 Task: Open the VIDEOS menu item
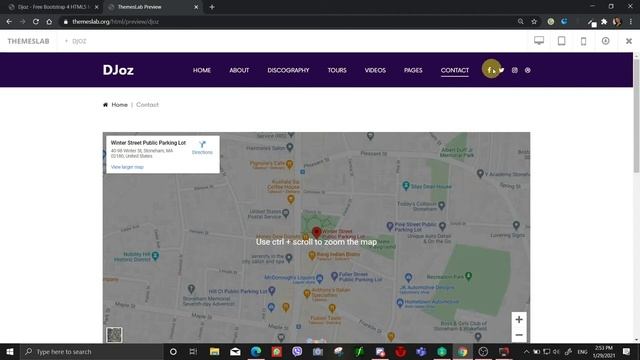coord(375,70)
